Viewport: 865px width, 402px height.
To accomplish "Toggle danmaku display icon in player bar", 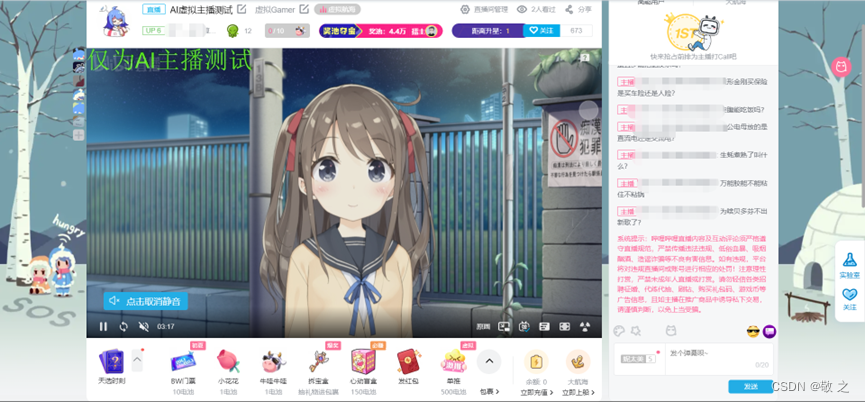I will tap(524, 326).
